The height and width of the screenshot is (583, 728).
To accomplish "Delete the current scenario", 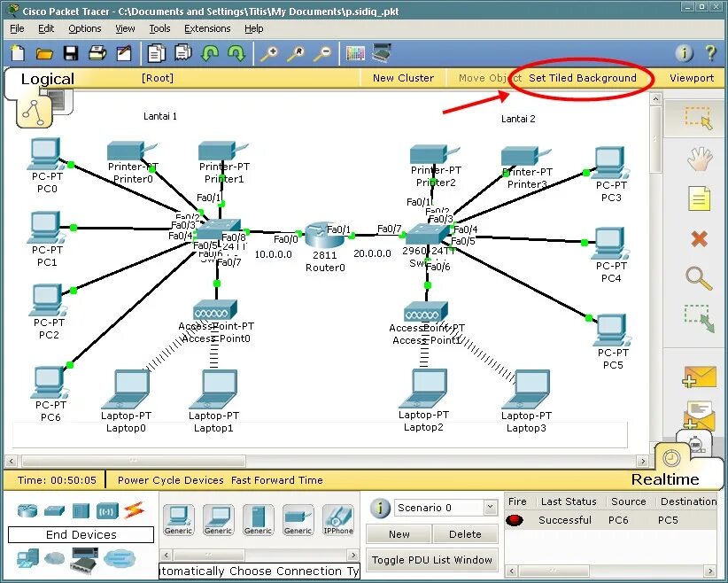I will (x=465, y=534).
